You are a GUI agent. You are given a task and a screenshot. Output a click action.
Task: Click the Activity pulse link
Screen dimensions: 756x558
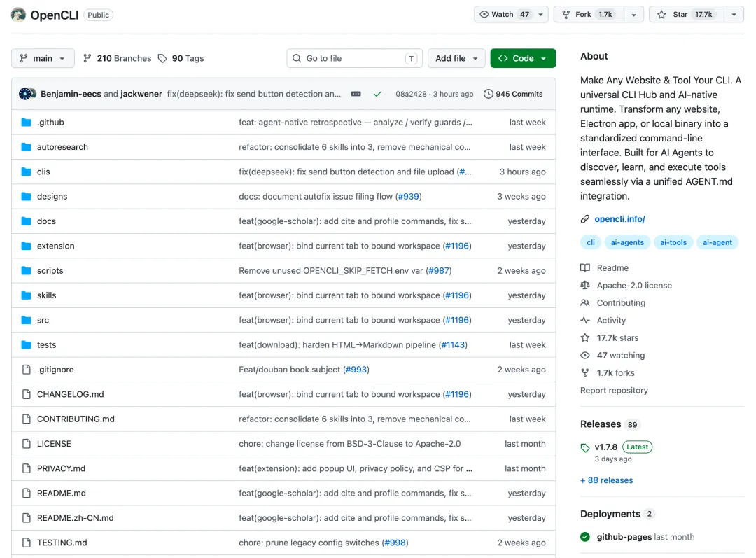click(x=610, y=320)
